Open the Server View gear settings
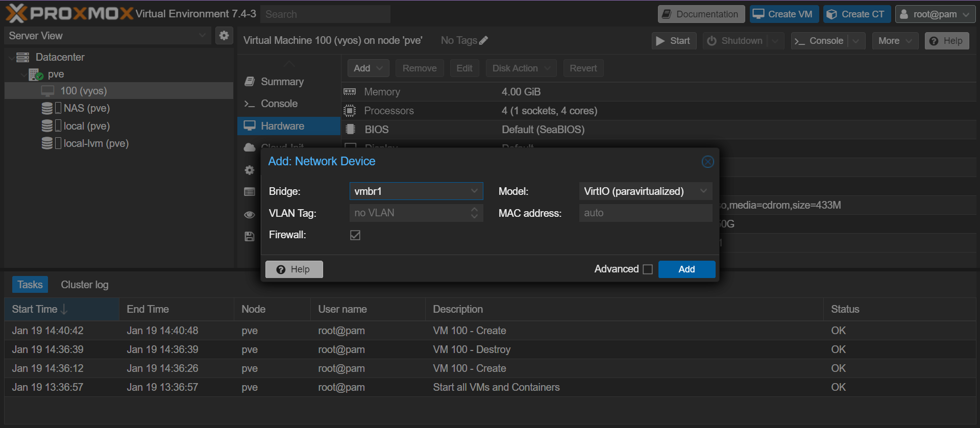Screen dimensions: 980x428 pos(224,36)
